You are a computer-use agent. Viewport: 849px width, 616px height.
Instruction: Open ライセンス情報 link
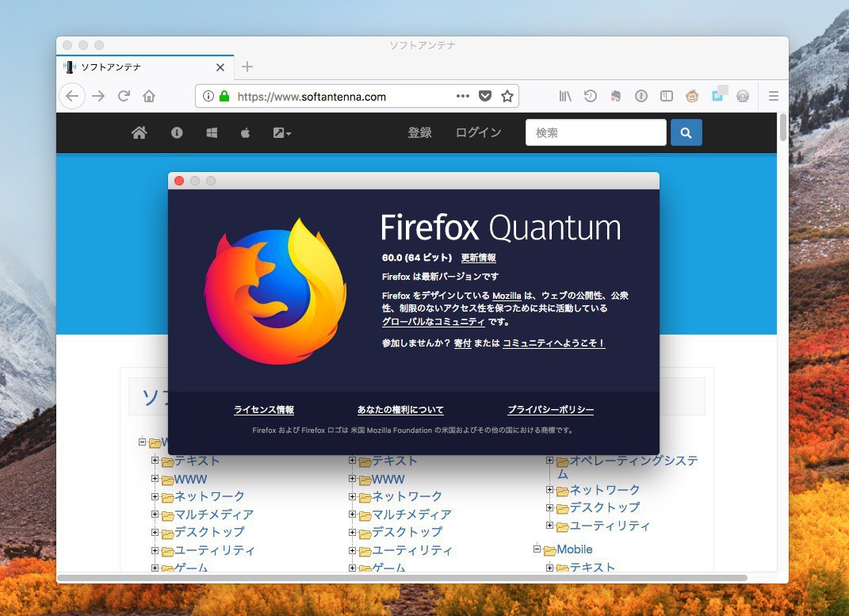tap(264, 410)
